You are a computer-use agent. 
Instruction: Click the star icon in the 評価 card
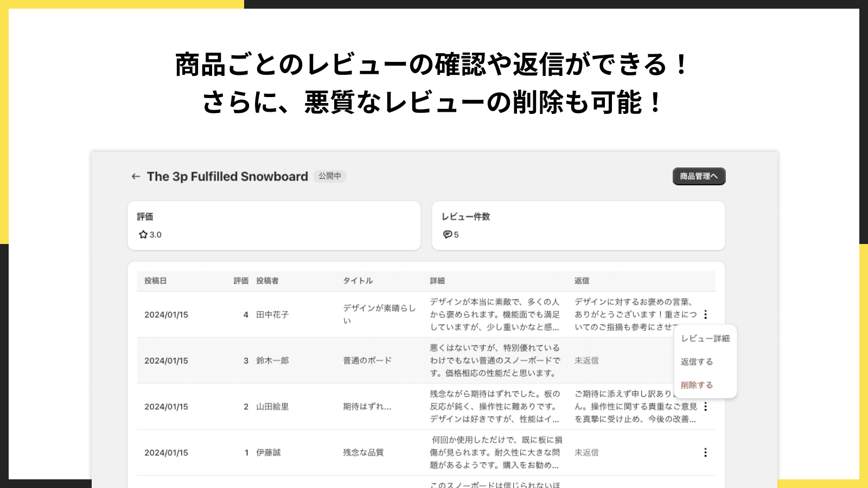pyautogui.click(x=143, y=235)
